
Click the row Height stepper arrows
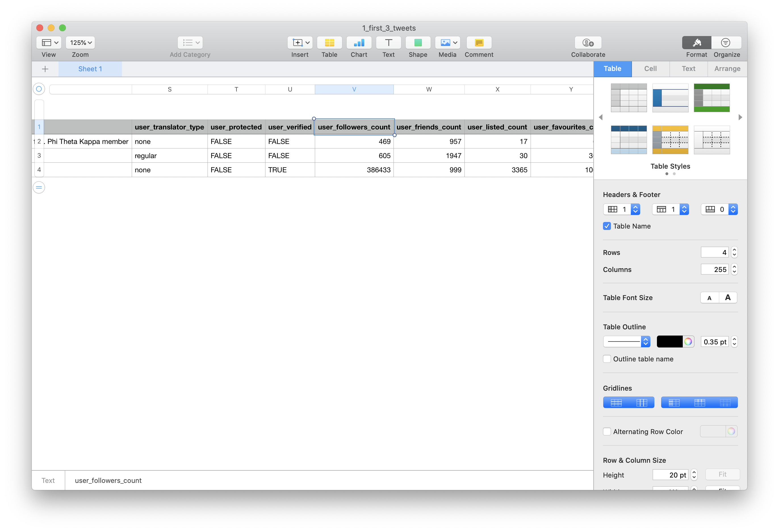[x=694, y=475]
